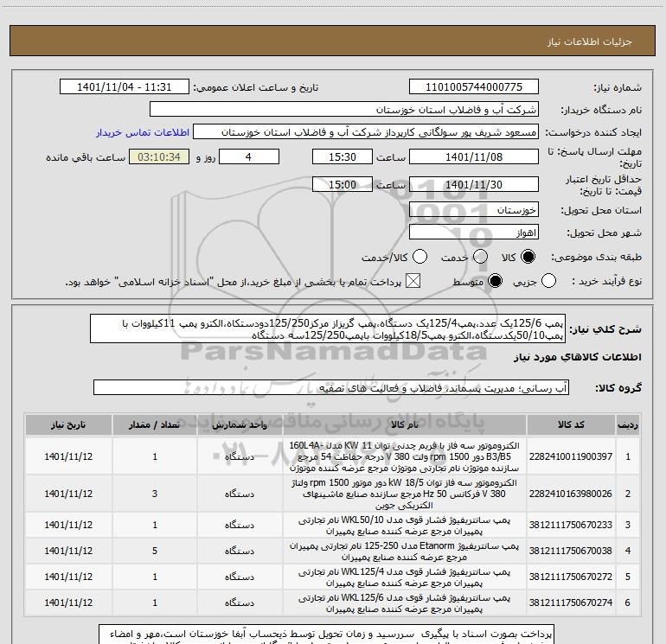Click the ردیف column header
666x644 pixels.
(x=628, y=424)
